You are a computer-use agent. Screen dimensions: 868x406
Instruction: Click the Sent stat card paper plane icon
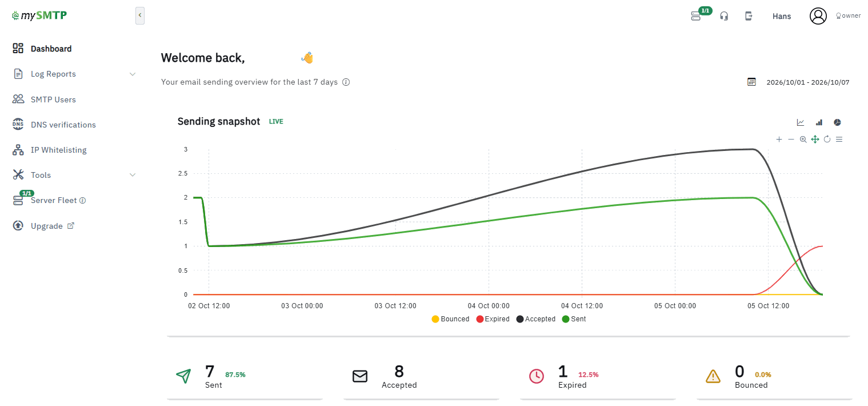point(183,376)
